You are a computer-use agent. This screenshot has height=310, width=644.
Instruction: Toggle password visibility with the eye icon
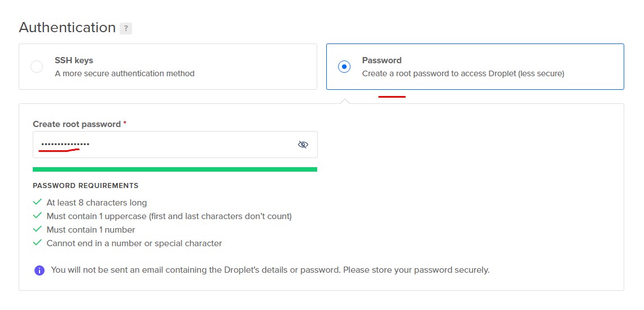coord(303,145)
